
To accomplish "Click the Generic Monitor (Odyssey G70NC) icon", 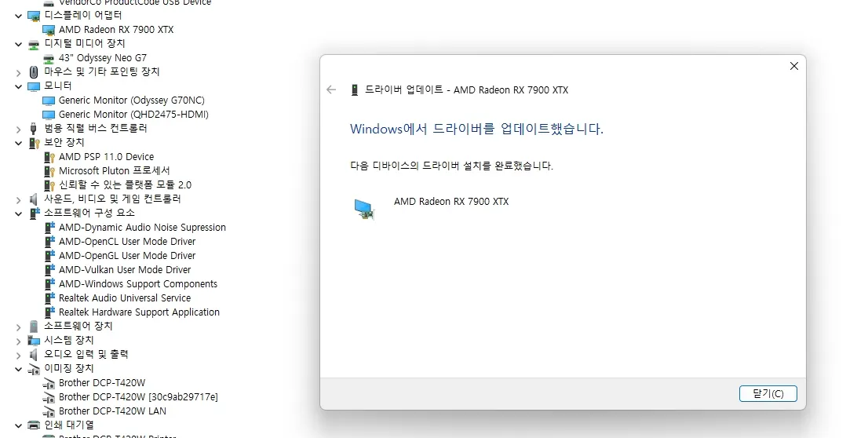I will (x=49, y=100).
